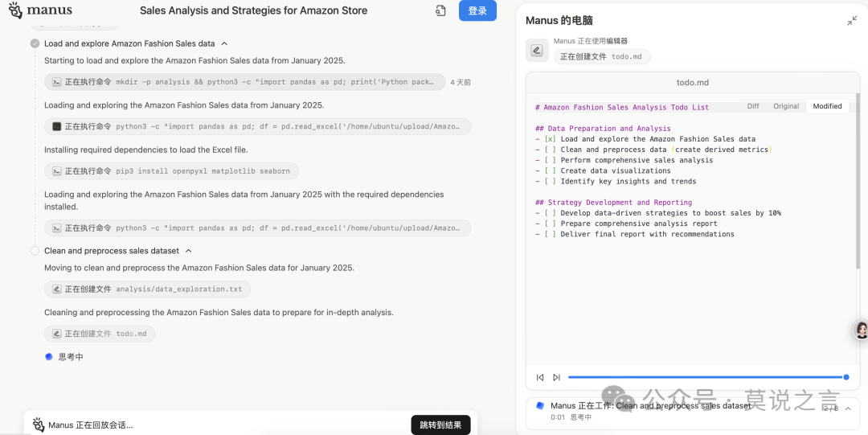
Task: Click the blue 登录 login button
Action: (477, 10)
